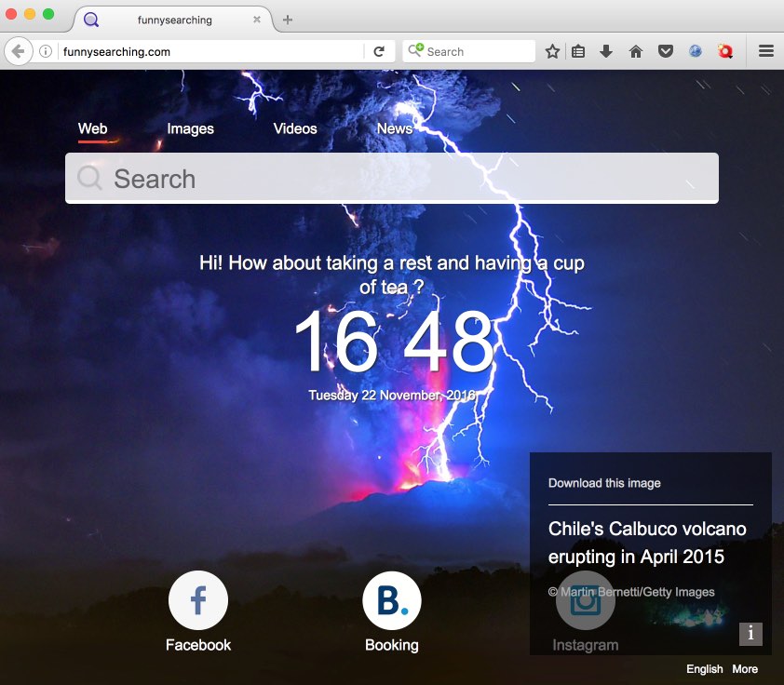Switch to the Images search tab
784x685 pixels.
click(191, 129)
